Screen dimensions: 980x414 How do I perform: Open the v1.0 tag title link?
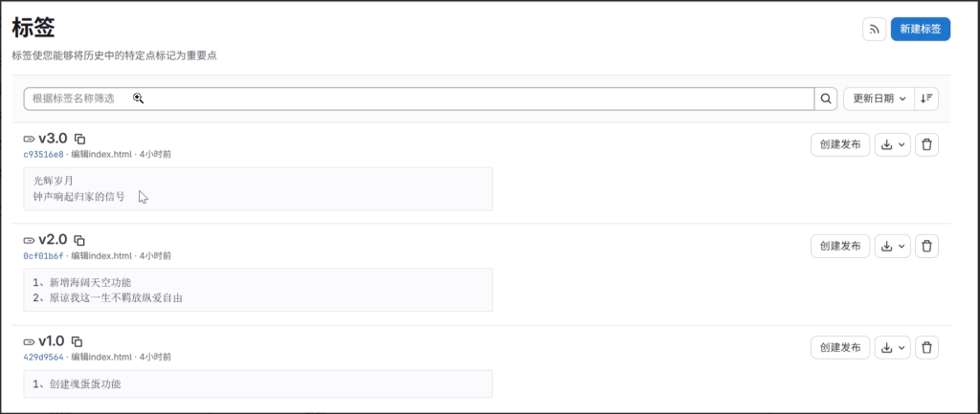(51, 341)
